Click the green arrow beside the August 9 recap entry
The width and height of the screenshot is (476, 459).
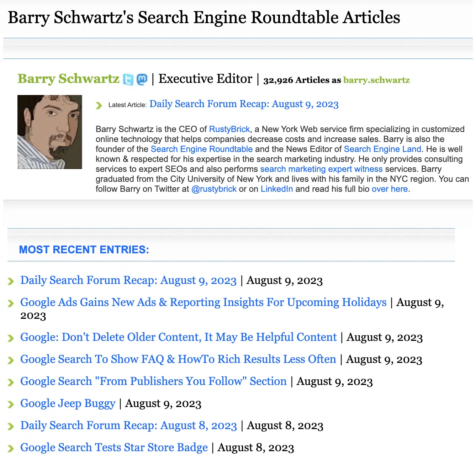(x=10, y=281)
